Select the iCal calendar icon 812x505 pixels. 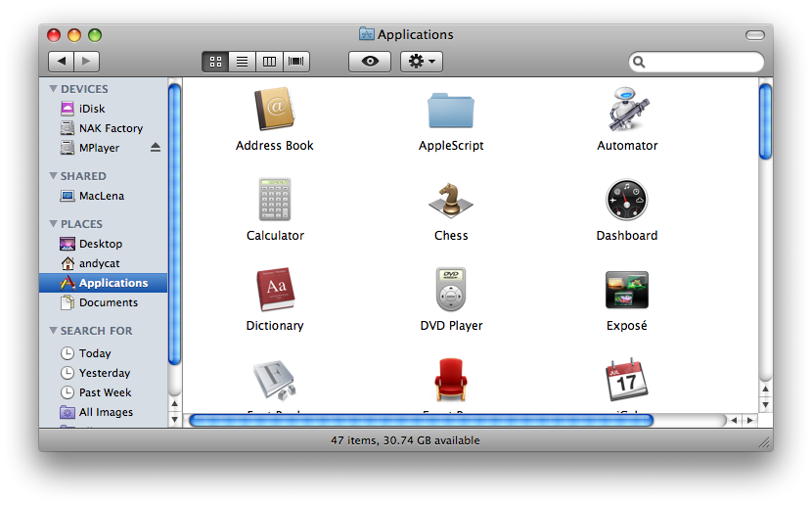(x=626, y=380)
